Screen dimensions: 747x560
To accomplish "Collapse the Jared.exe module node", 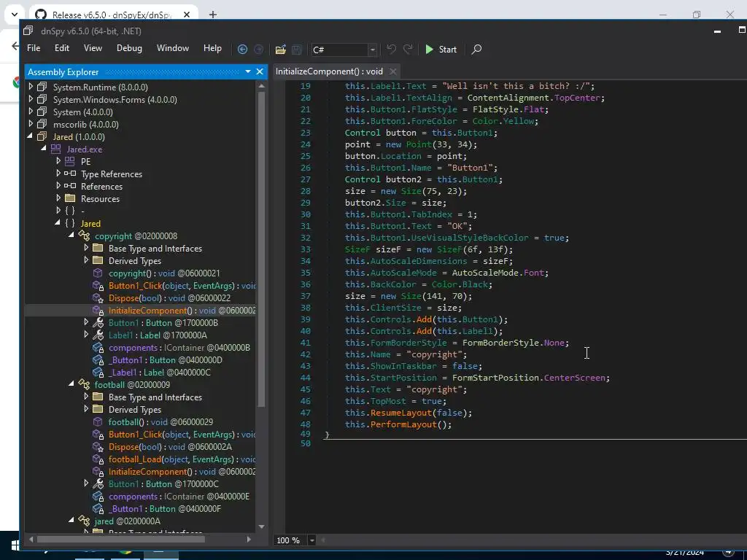I will (x=44, y=149).
